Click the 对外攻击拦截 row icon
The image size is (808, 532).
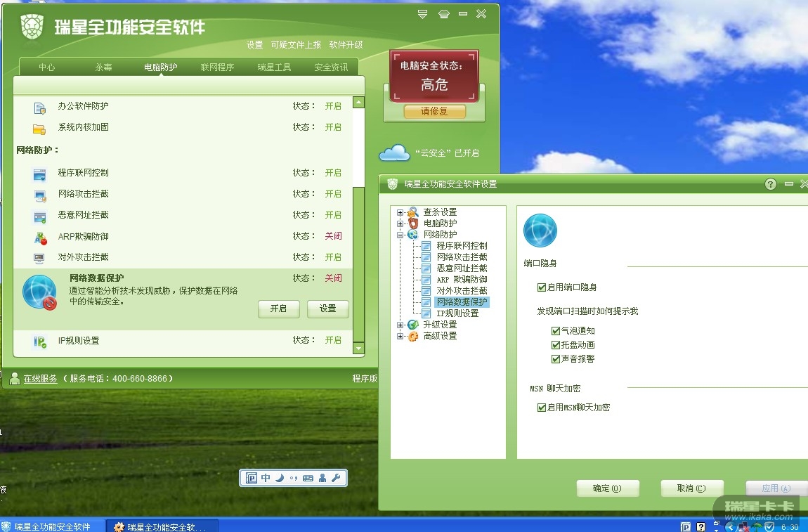coord(39,258)
